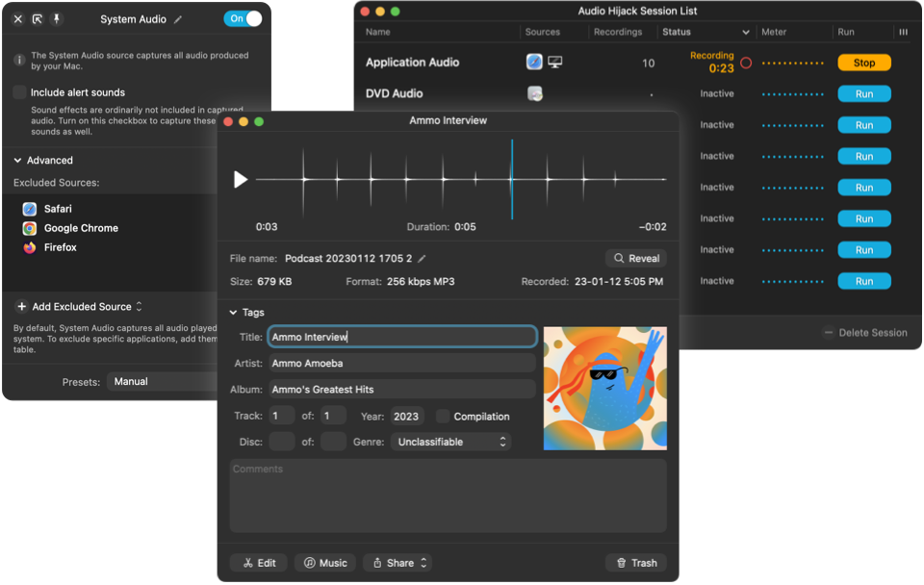Sort by Status column header
The image size is (924, 585).
[677, 32]
